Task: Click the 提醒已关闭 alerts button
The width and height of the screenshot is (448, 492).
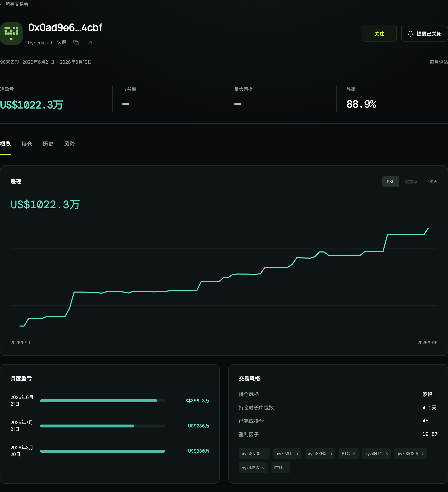Action: 424,34
